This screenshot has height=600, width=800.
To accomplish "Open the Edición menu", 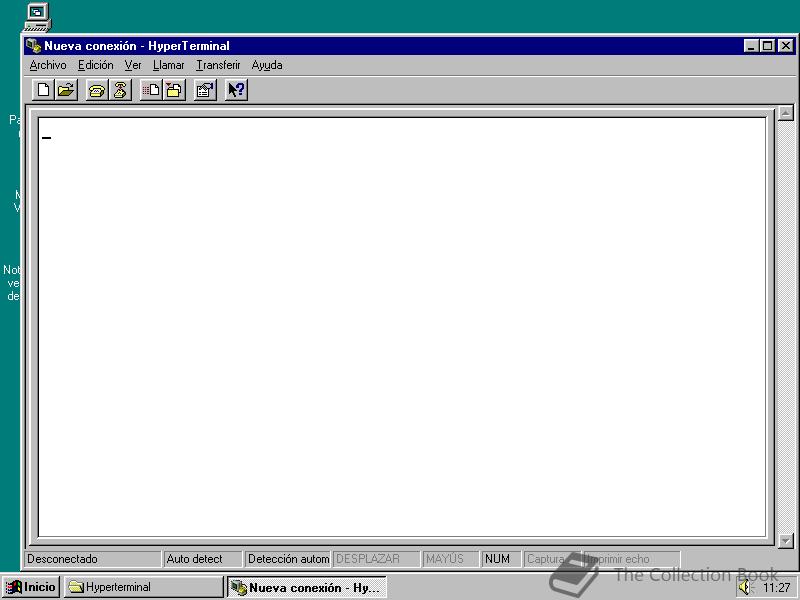I will click(95, 65).
